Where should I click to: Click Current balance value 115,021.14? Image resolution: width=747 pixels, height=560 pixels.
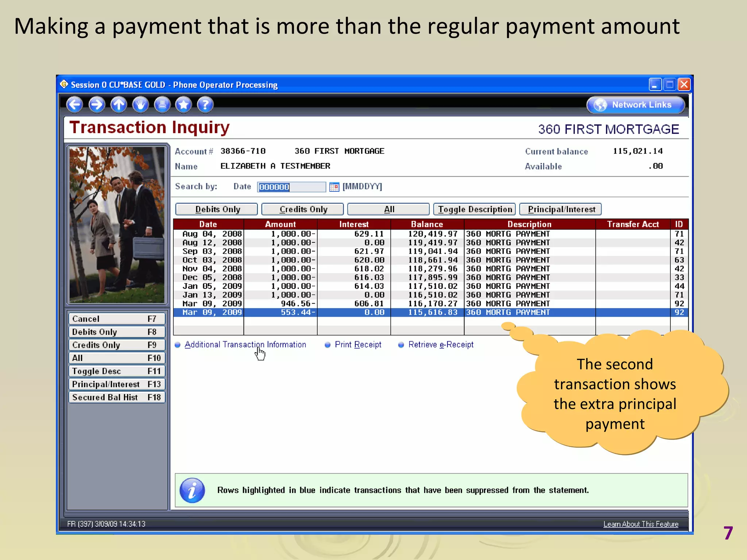pos(638,151)
